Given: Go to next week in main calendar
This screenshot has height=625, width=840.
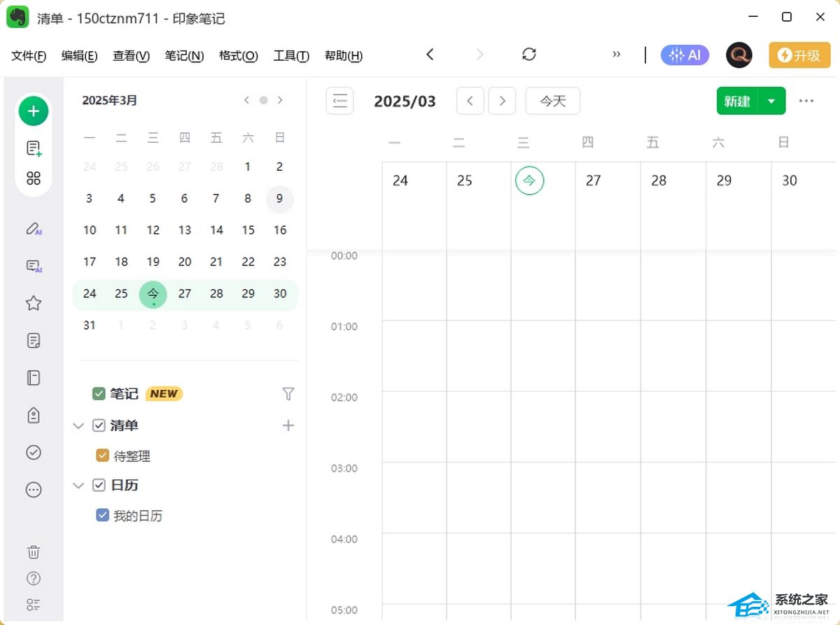Looking at the screenshot, I should (502, 101).
